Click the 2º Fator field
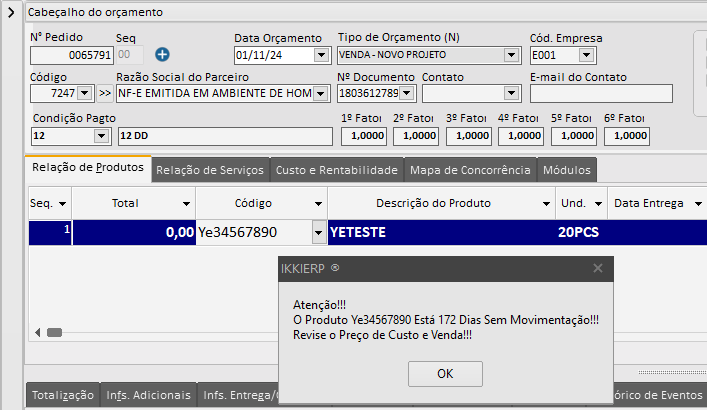Image resolution: width=707 pixels, height=410 pixels. (x=416, y=136)
